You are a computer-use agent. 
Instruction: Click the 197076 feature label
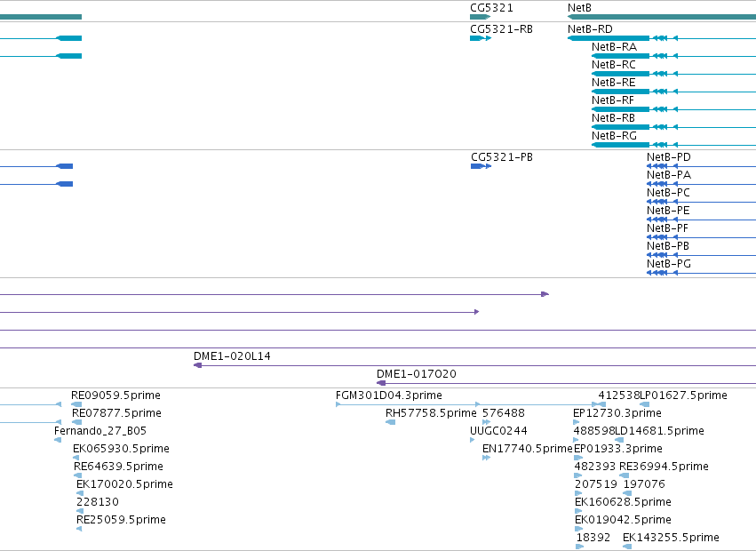tap(644, 484)
